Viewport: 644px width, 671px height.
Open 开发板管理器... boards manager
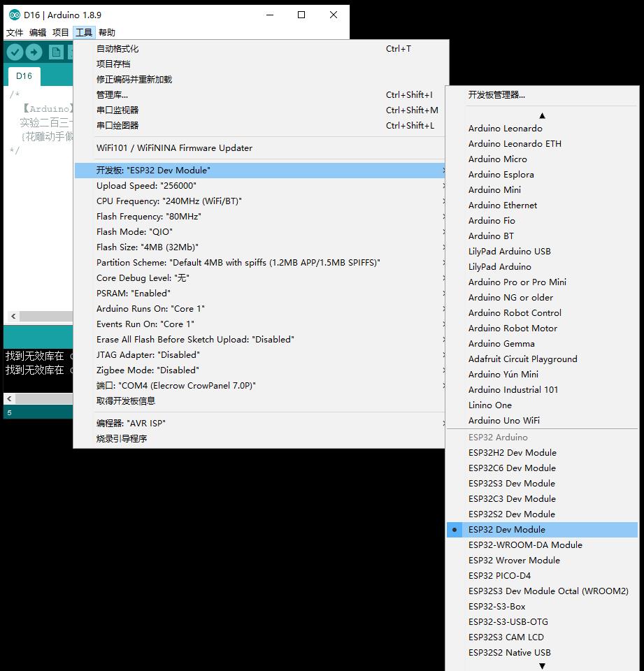click(x=542, y=95)
